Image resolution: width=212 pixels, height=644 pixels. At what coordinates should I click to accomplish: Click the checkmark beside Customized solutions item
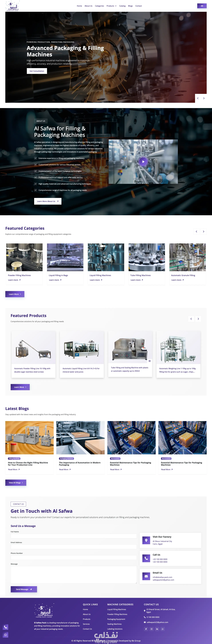pyautogui.click(x=35, y=165)
